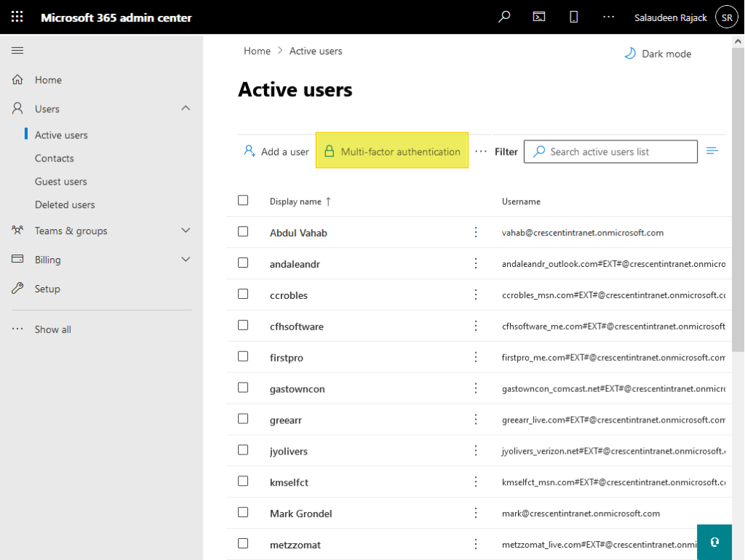745x560 pixels.
Task: Check the gastowncon row checkbox
Action: (x=243, y=388)
